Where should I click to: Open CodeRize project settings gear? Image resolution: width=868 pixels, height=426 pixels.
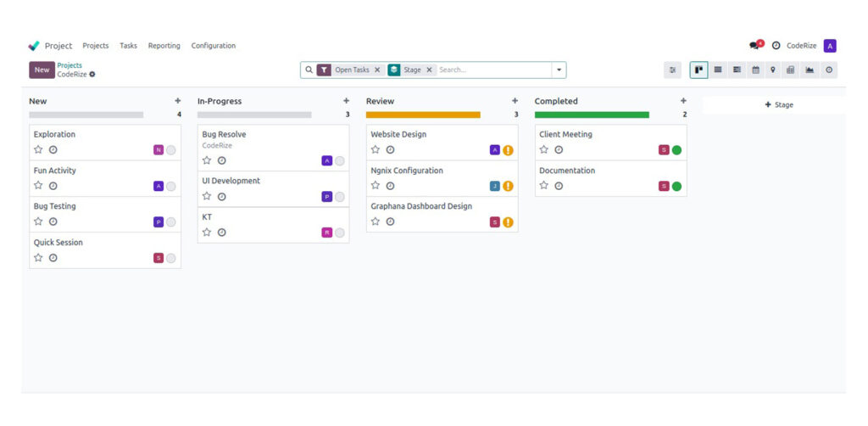pyautogui.click(x=92, y=75)
